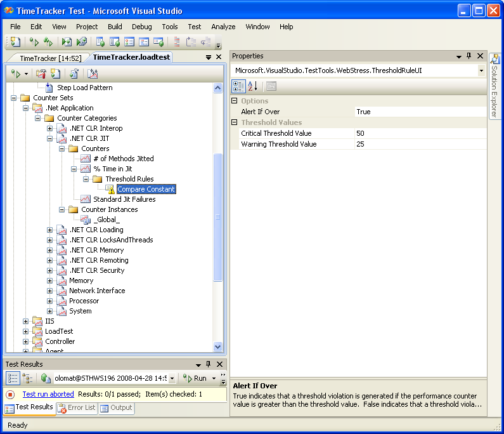Click the Critical Threshold Value field showing 50

click(x=420, y=133)
